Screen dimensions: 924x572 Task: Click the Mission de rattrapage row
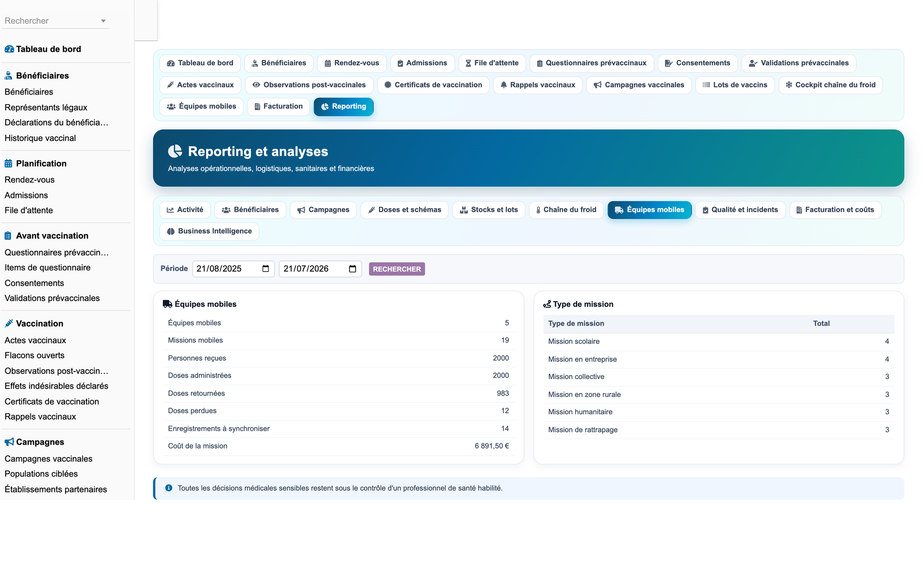[x=718, y=430]
